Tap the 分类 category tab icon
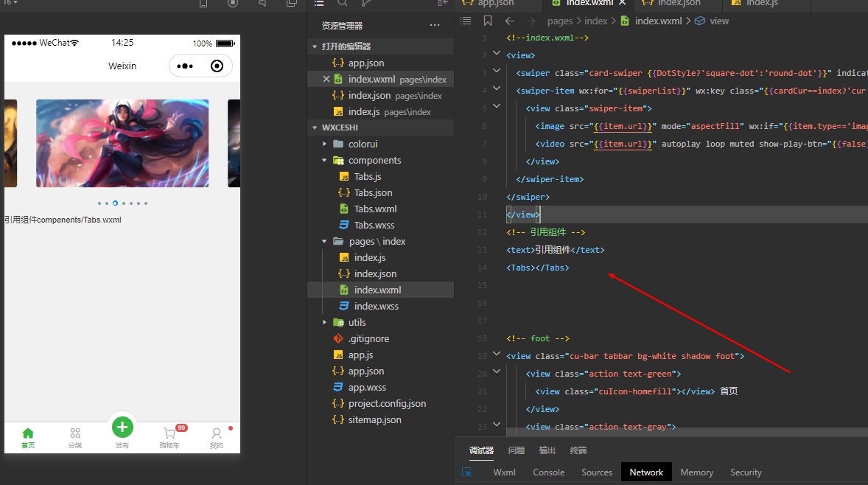 click(75, 433)
